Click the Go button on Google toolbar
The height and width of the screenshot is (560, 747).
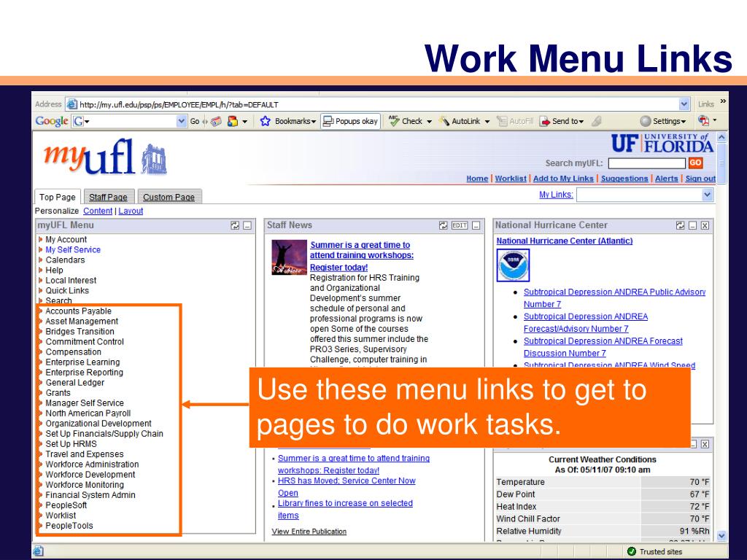[194, 122]
